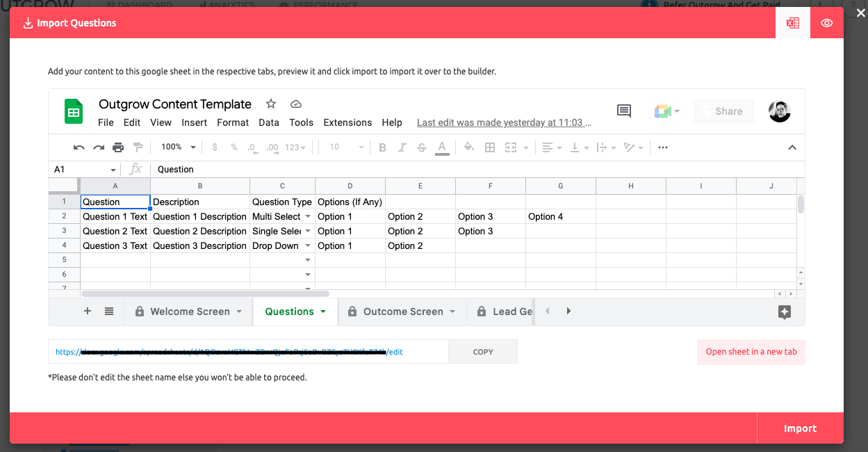The width and height of the screenshot is (868, 452).
Task: Open the Format menu
Action: (x=233, y=122)
